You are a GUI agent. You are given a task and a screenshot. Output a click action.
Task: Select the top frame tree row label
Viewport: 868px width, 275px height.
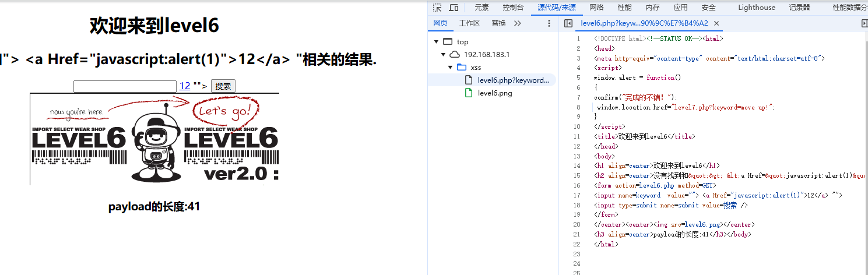462,42
